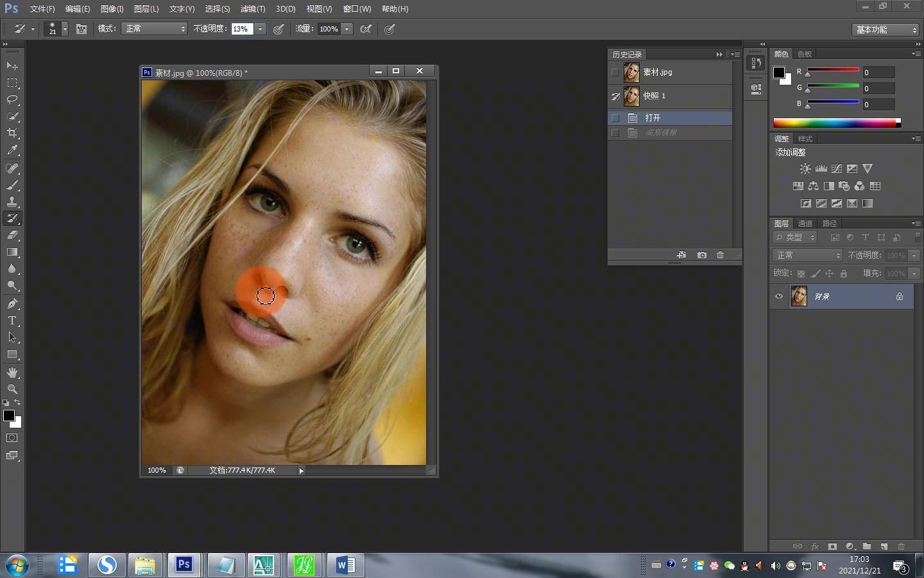Toggle airbrush-style build-up in options bar
Screen dimensions: 924x578
[366, 29]
